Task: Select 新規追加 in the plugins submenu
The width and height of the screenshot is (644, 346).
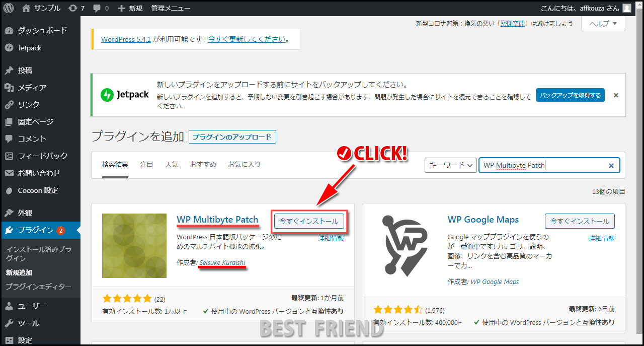Action: point(19,272)
